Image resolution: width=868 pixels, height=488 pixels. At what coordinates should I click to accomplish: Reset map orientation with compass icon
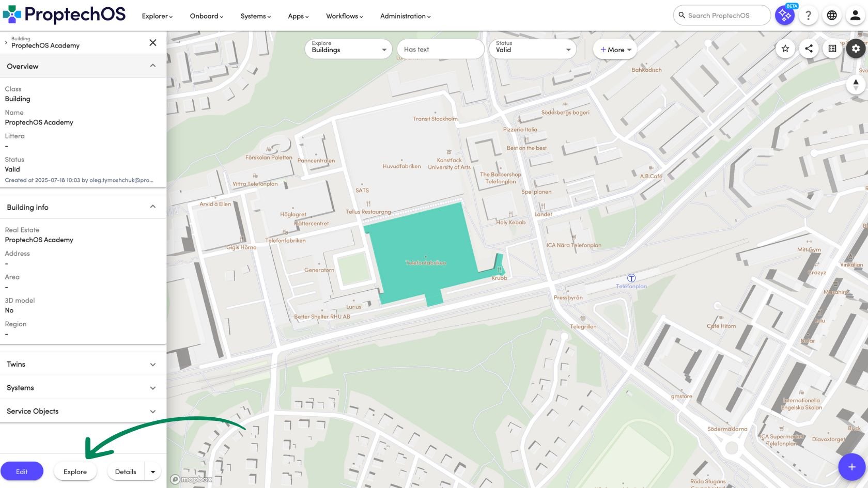click(x=856, y=84)
